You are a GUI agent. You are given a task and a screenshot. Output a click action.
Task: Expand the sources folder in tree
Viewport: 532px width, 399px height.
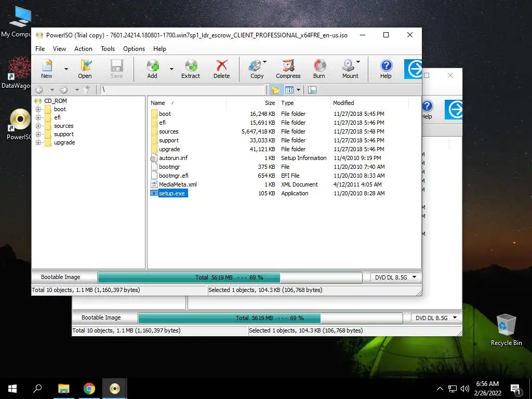click(x=38, y=126)
